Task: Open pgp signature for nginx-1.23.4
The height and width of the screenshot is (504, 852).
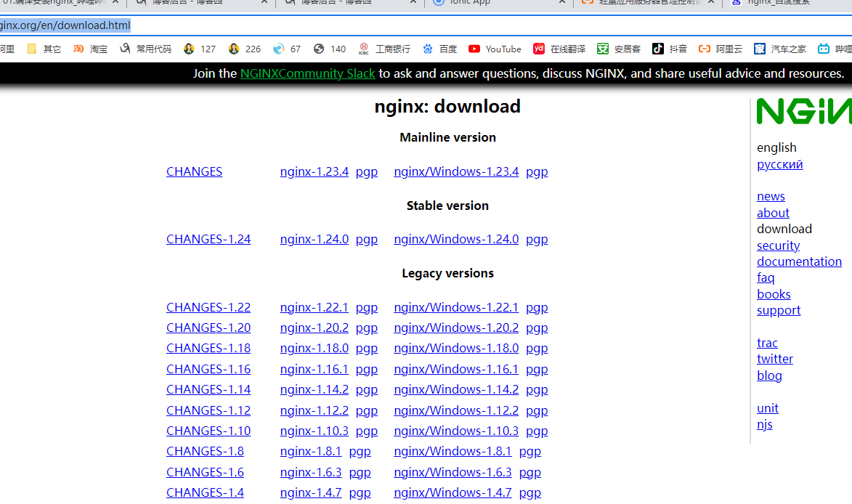Action: pos(367,171)
